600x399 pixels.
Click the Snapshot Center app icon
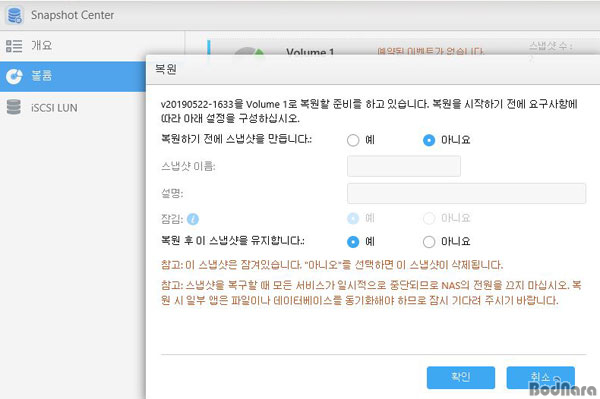pos(15,15)
